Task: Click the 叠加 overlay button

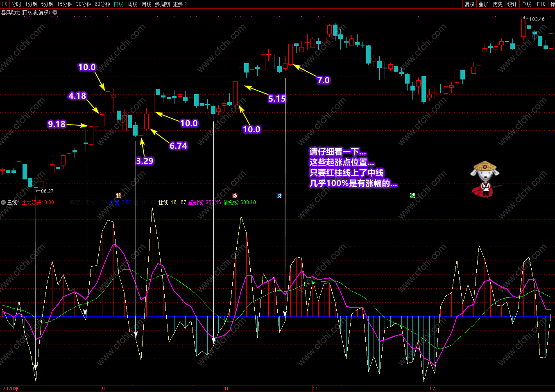Action: (x=484, y=4)
